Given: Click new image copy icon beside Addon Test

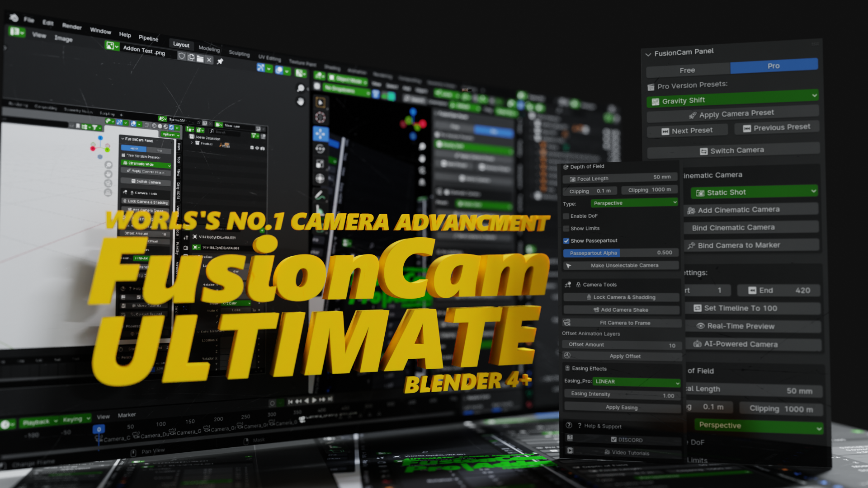Looking at the screenshot, I should [x=191, y=57].
